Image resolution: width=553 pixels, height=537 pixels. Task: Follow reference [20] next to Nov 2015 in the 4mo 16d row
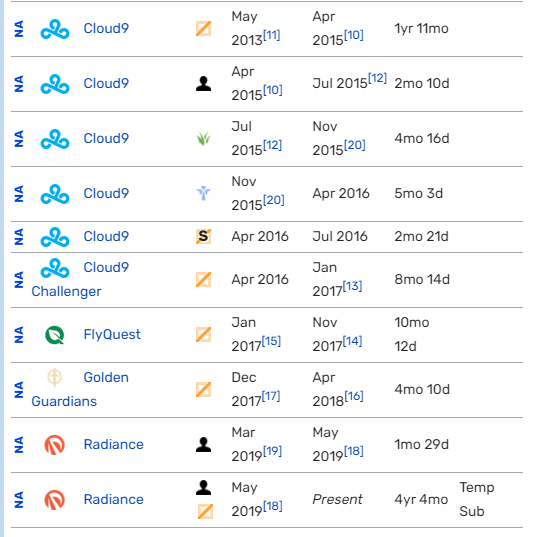[355, 146]
